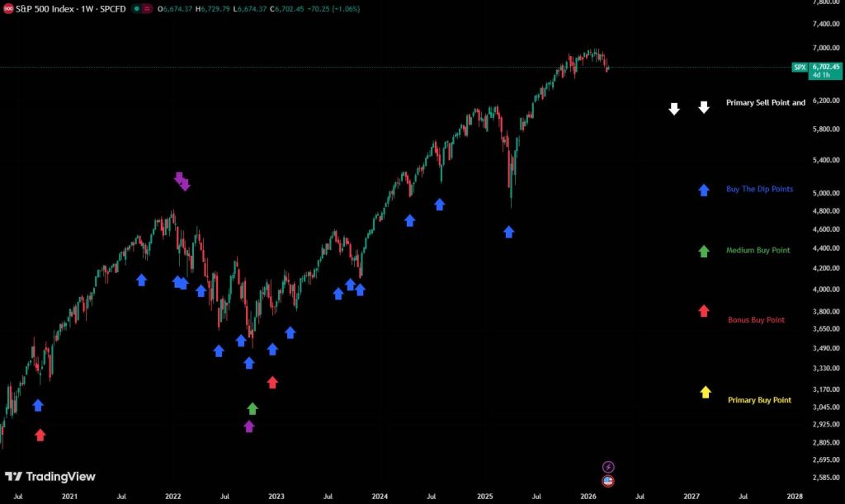845x504 pixels.
Task: Click the red more-options icon beside the OHLC values
Action: click(x=148, y=9)
